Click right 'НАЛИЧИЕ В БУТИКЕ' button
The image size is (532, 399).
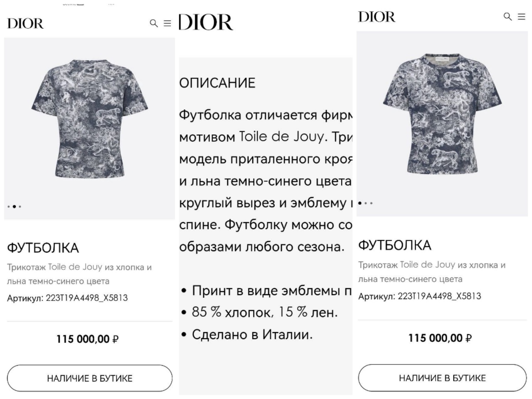(442, 378)
